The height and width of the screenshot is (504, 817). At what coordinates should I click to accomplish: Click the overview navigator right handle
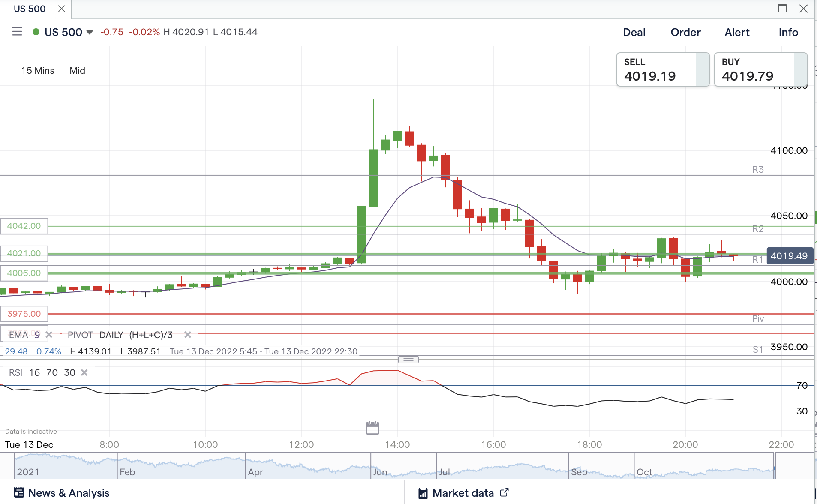(775, 466)
